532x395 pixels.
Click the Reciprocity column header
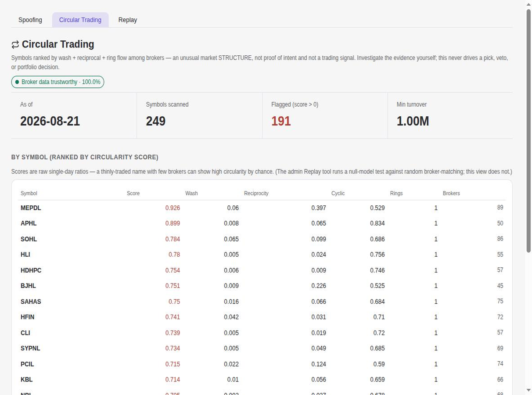[x=256, y=193]
